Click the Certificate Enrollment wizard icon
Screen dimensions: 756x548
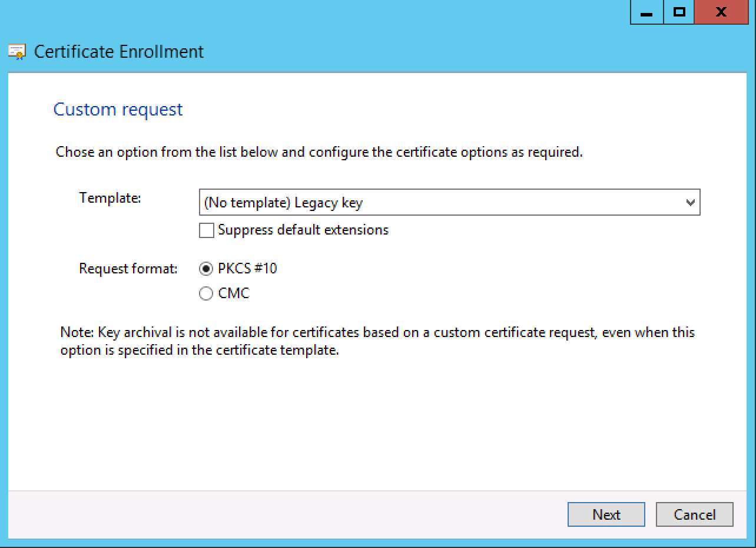[16, 52]
